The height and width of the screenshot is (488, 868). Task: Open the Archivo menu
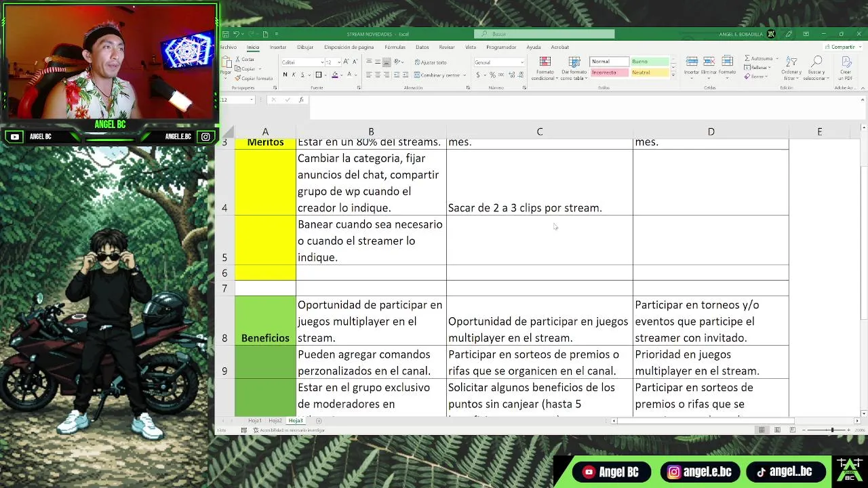pos(229,47)
